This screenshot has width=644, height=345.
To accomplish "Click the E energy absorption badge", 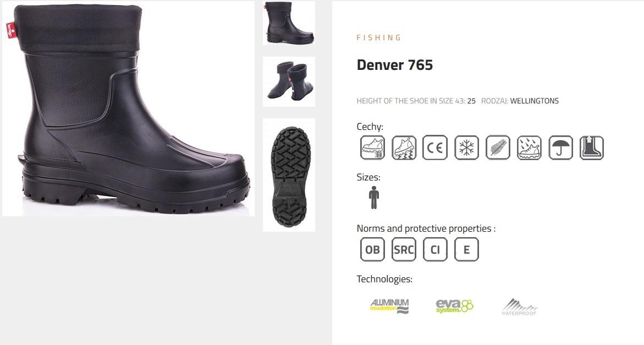I will point(466,249).
